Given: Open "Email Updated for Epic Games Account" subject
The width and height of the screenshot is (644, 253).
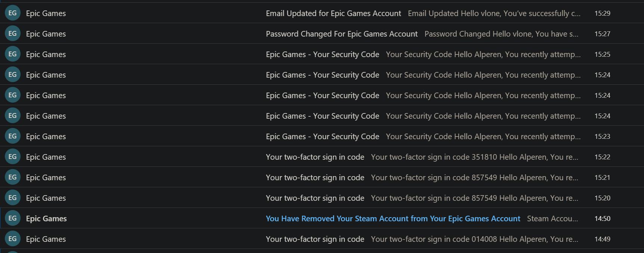Looking at the screenshot, I should [x=333, y=13].
